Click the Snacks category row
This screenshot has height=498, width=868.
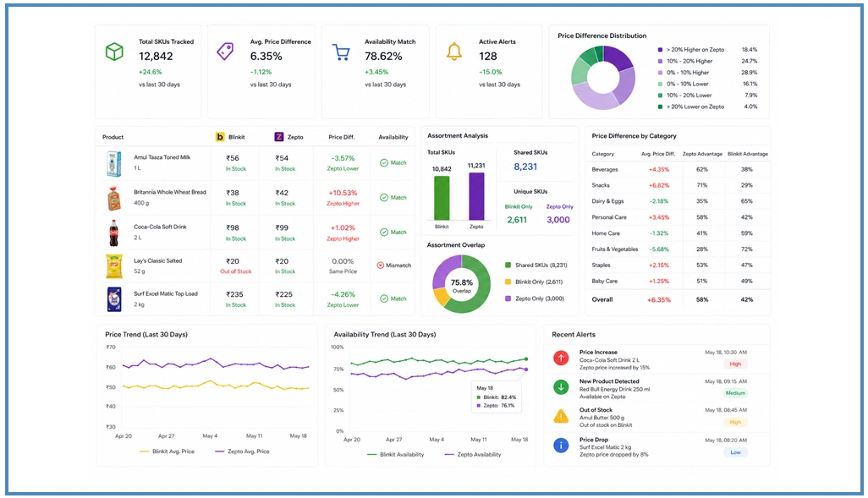click(678, 185)
